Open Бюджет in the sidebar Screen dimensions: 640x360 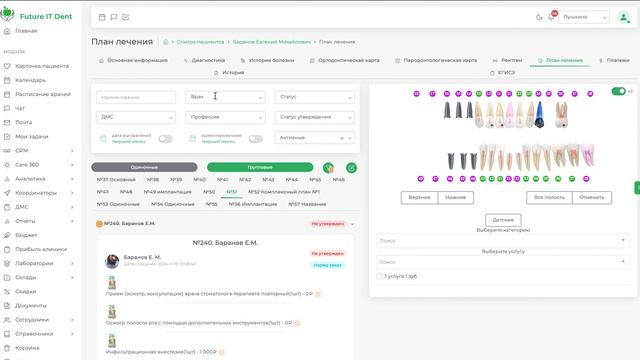point(26,235)
